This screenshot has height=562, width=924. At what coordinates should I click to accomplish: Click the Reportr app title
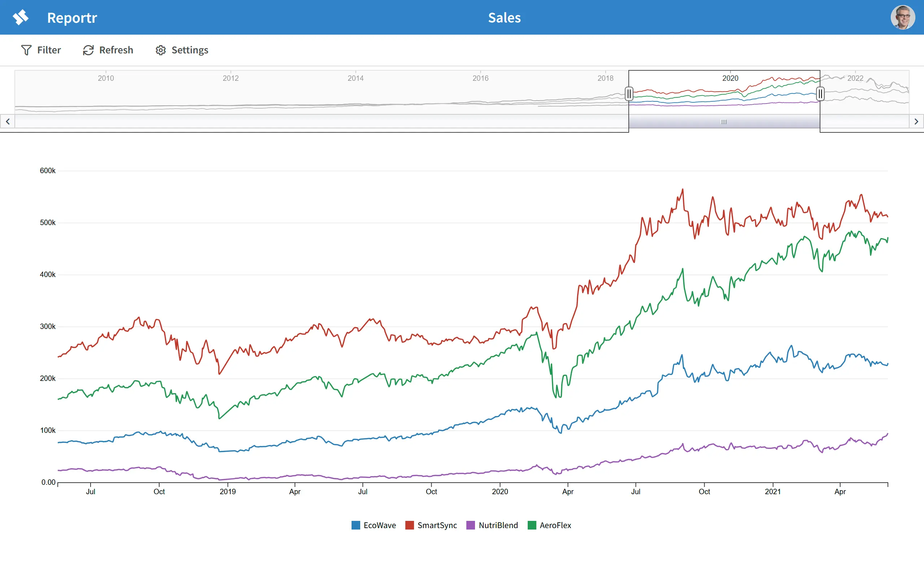tap(72, 18)
